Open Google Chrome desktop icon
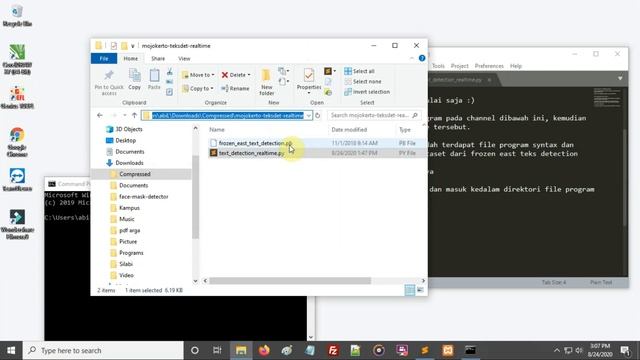This screenshot has width=640, height=360. [x=17, y=142]
